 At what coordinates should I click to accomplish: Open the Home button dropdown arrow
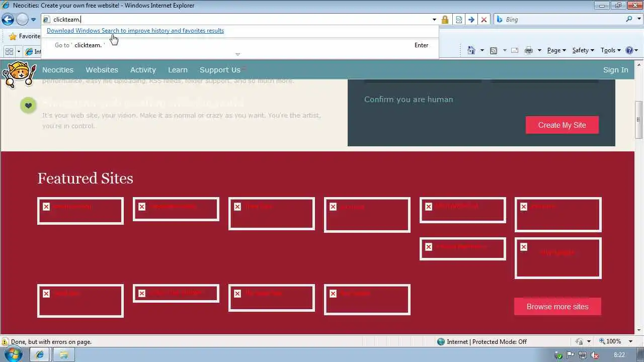tap(482, 50)
